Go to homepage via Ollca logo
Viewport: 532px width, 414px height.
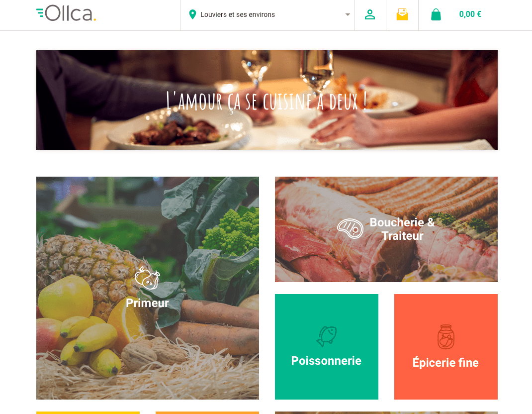click(66, 13)
